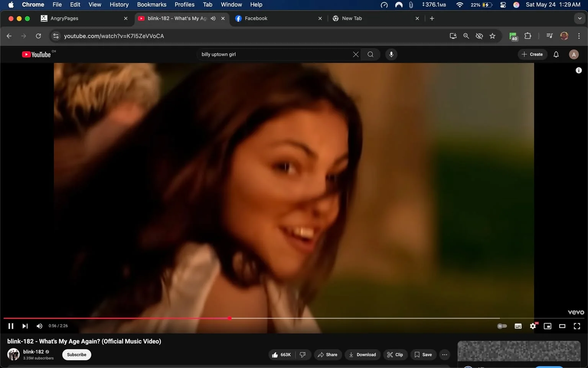Viewport: 588px width, 368px height.
Task: Switch to AngryPages tab
Action: pyautogui.click(x=84, y=18)
